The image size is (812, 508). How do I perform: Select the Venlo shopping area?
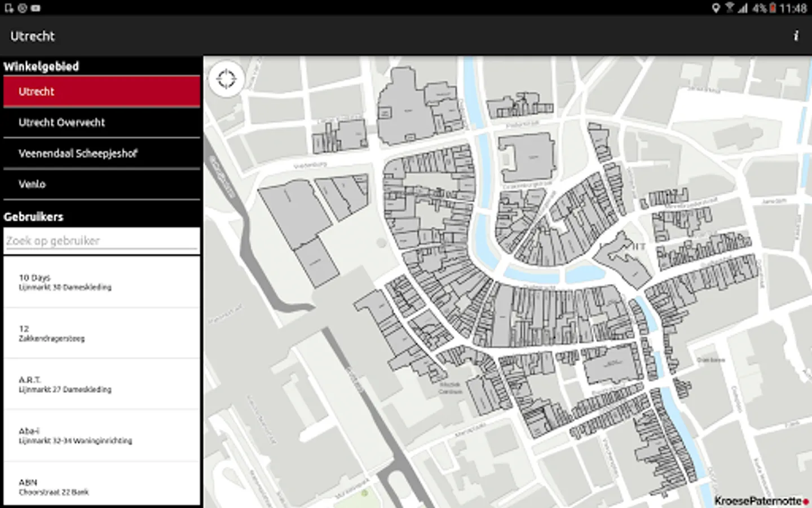point(101,184)
